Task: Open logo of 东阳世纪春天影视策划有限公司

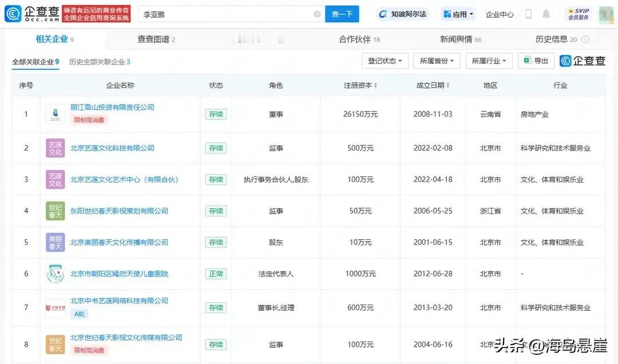Action: (x=55, y=211)
